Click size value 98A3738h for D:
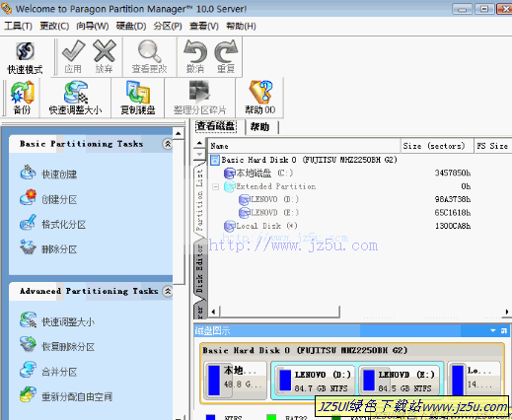The image size is (512, 420). (x=453, y=199)
